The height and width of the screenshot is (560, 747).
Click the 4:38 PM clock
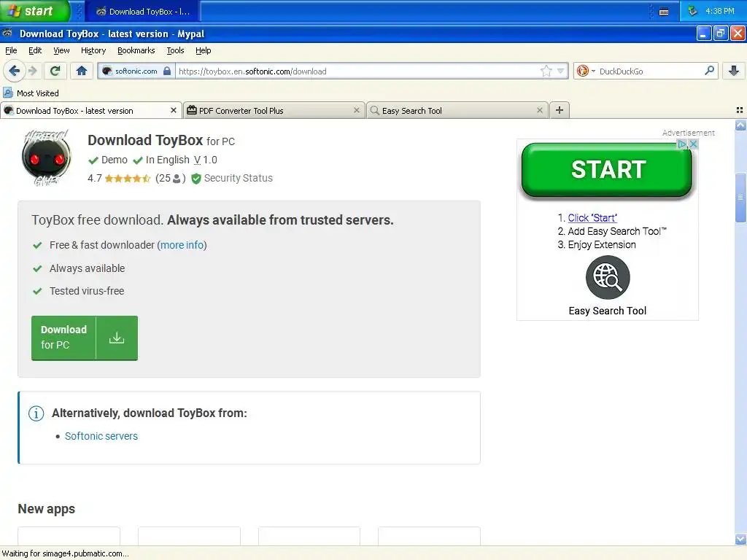(x=719, y=11)
